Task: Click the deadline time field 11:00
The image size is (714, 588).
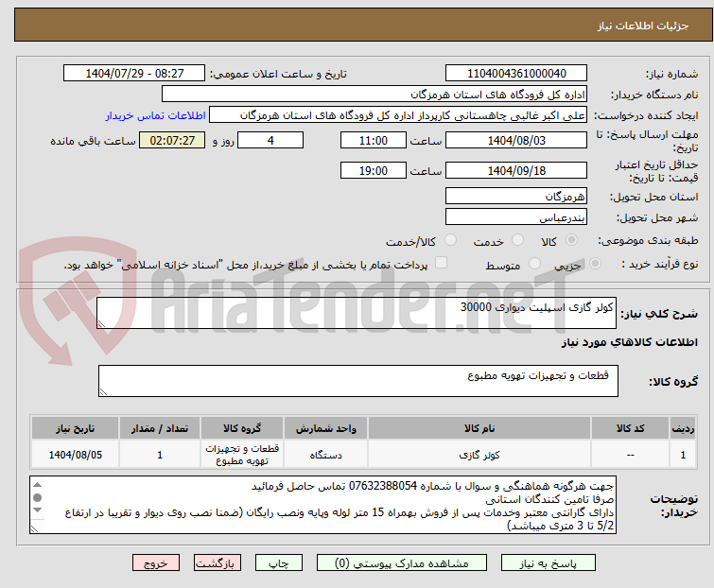Action: [x=373, y=140]
